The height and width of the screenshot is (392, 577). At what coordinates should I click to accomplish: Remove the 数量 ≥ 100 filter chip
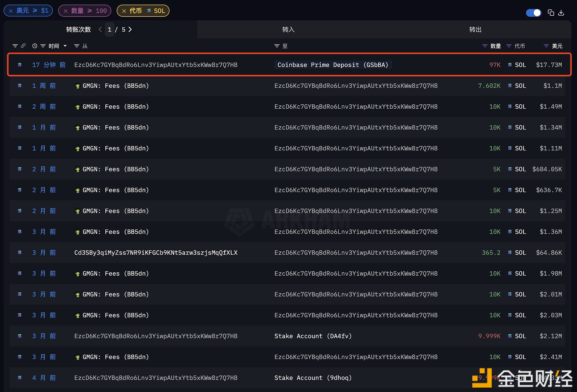[x=65, y=11]
